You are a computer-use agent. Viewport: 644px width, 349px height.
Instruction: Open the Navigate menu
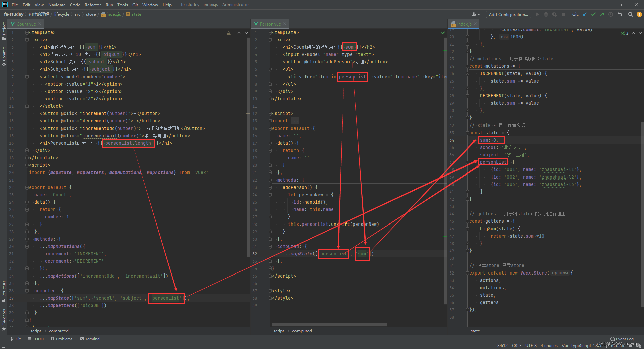click(57, 5)
